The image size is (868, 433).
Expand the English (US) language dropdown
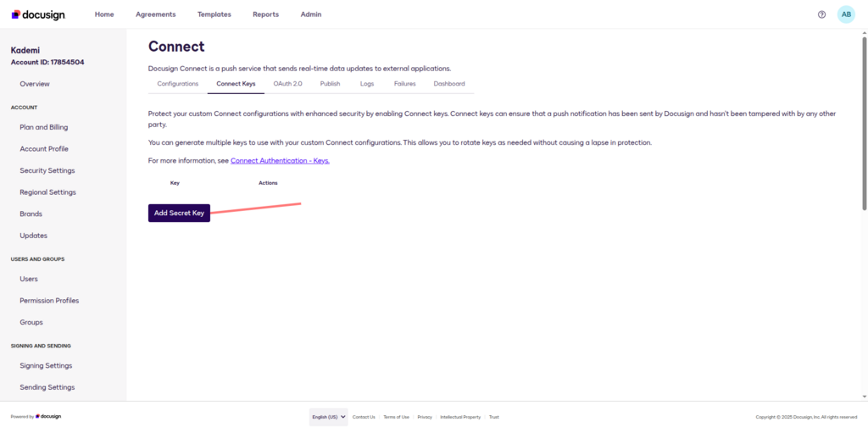pyautogui.click(x=328, y=417)
